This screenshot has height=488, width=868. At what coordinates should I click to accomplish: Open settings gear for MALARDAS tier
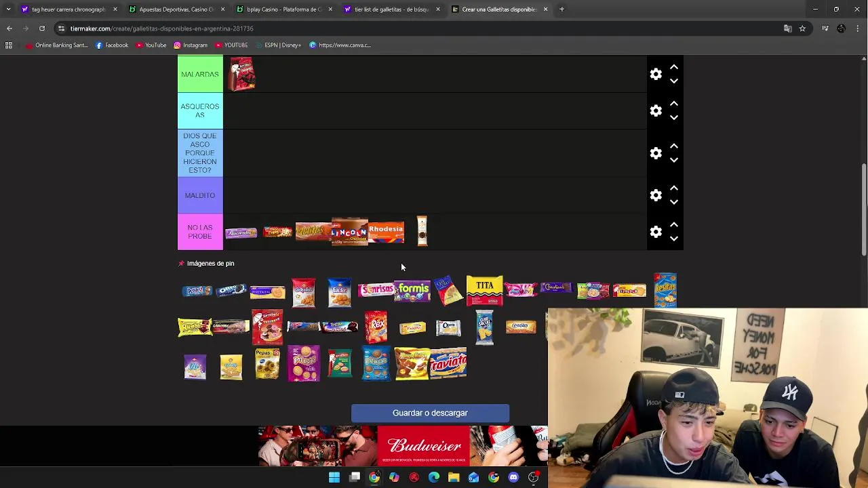656,74
